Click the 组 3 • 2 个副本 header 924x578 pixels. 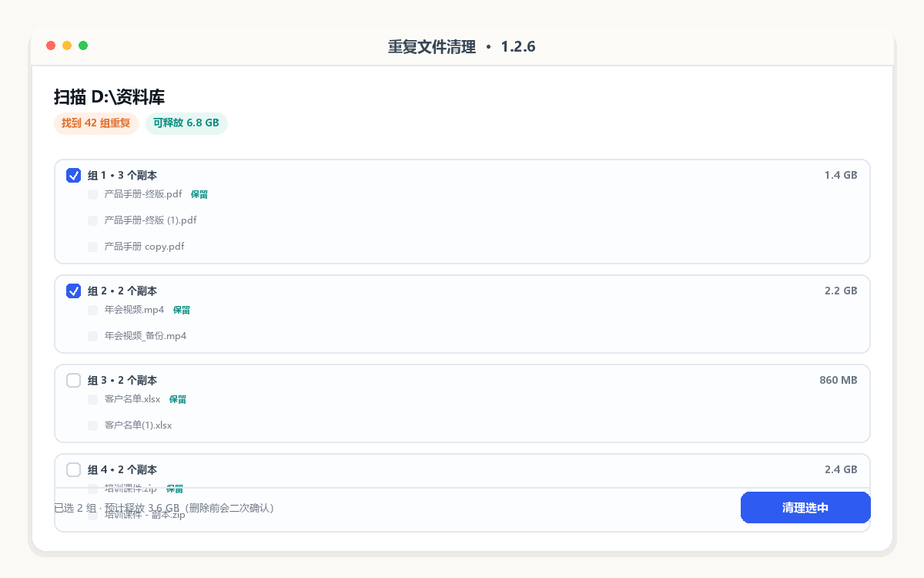point(122,380)
